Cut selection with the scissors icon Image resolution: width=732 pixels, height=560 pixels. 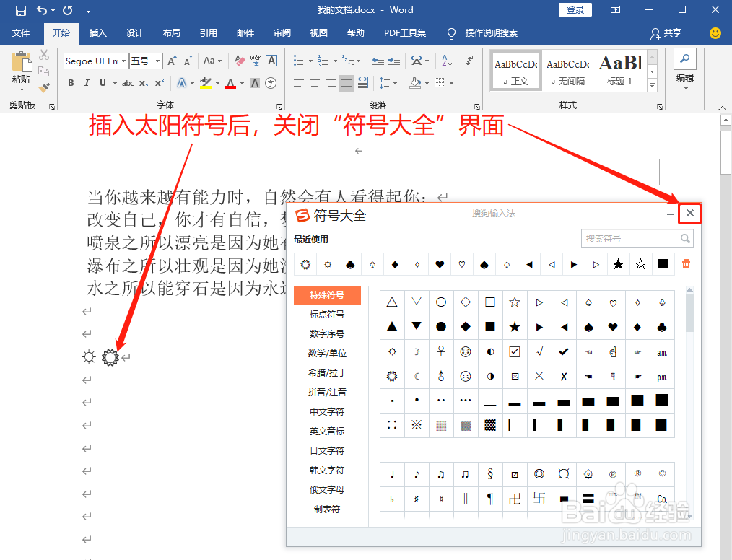[x=44, y=55]
